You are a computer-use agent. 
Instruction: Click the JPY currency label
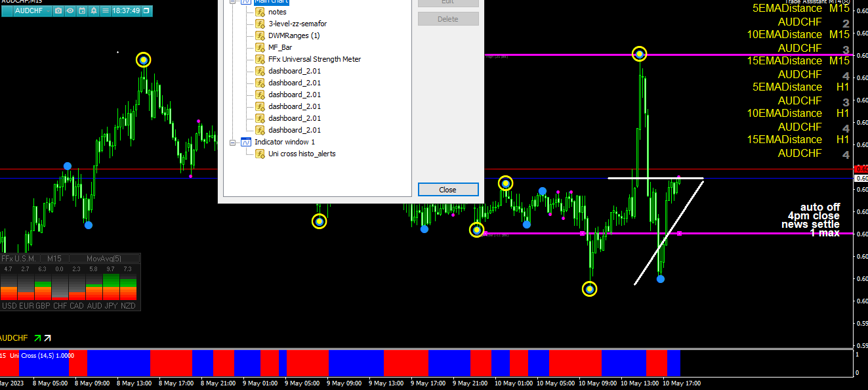point(112,306)
